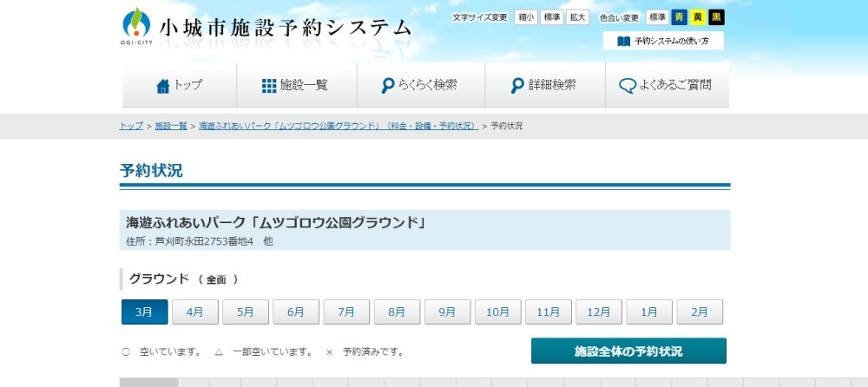Set text size to 縮小

525,17
